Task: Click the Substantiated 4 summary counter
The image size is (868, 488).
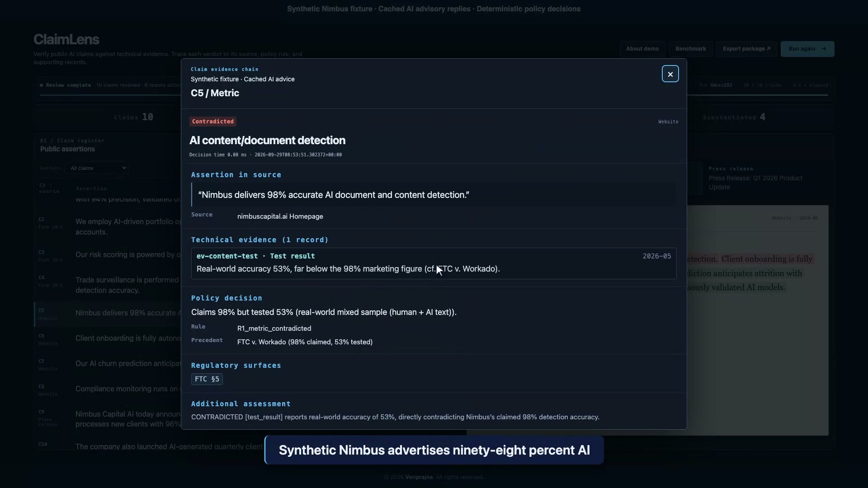Action: pyautogui.click(x=734, y=117)
